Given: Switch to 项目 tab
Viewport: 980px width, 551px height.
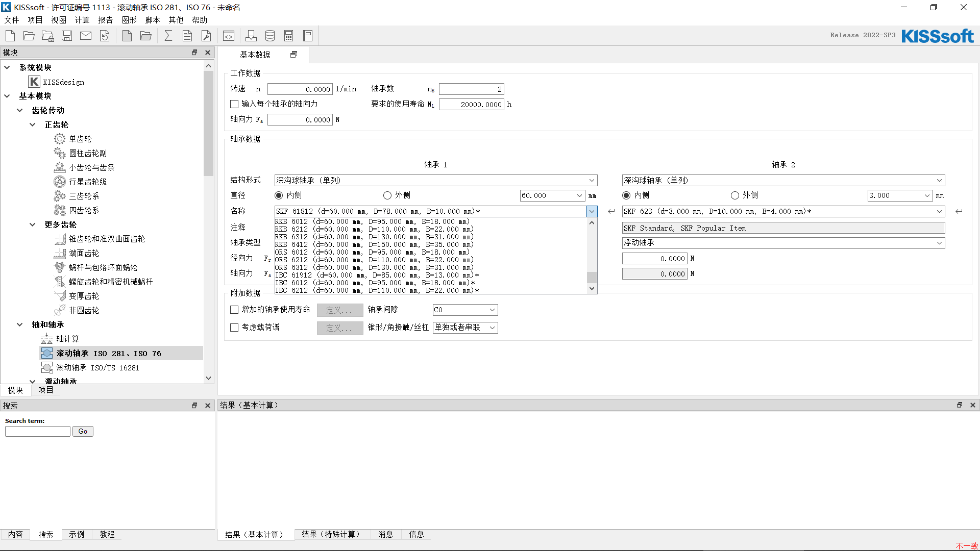Looking at the screenshot, I should click(x=46, y=390).
